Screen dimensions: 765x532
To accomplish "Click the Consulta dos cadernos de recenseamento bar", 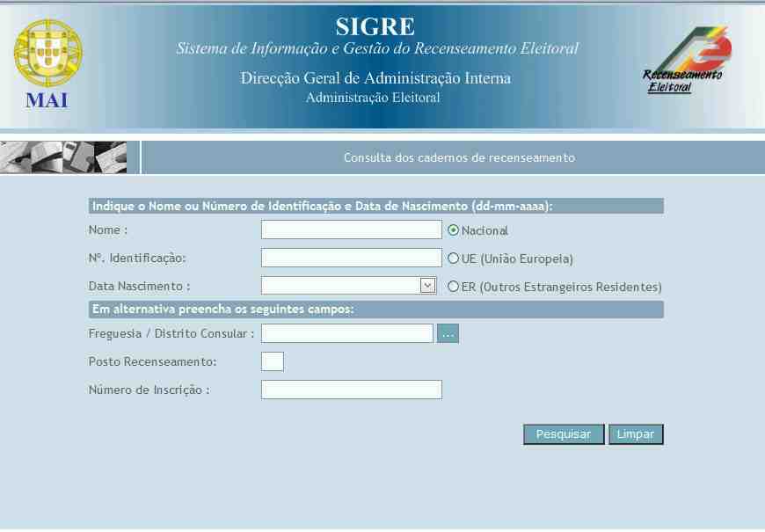I will [x=459, y=158].
